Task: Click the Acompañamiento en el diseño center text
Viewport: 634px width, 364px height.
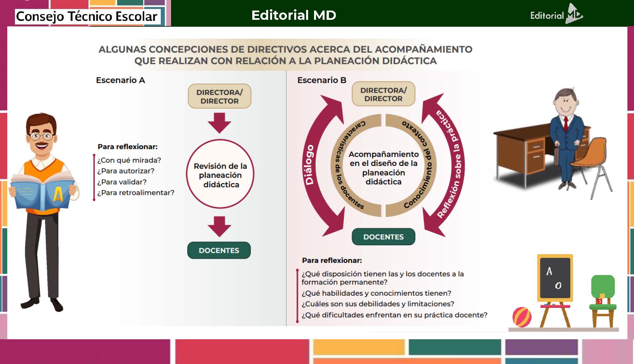Action: [x=383, y=168]
